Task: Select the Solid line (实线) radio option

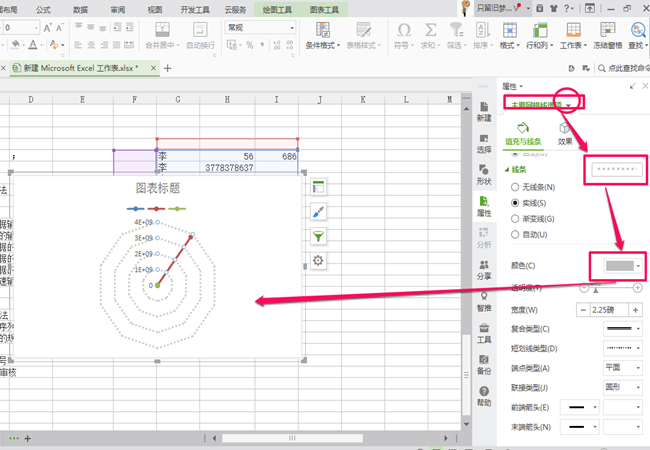Action: point(515,203)
